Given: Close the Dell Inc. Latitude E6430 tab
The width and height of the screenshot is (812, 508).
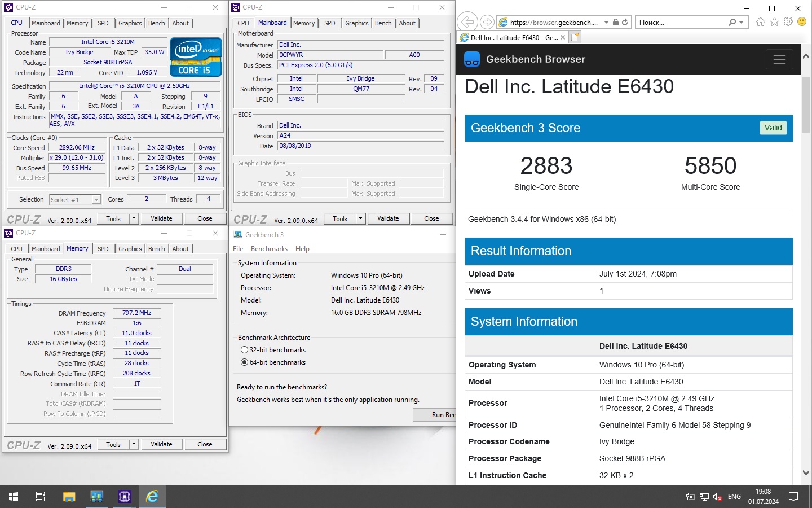Looking at the screenshot, I should coord(563,37).
